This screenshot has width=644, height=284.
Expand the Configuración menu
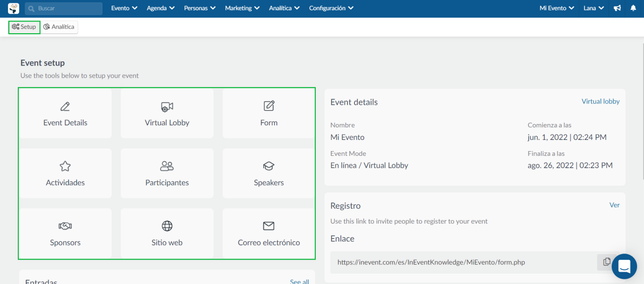point(332,8)
